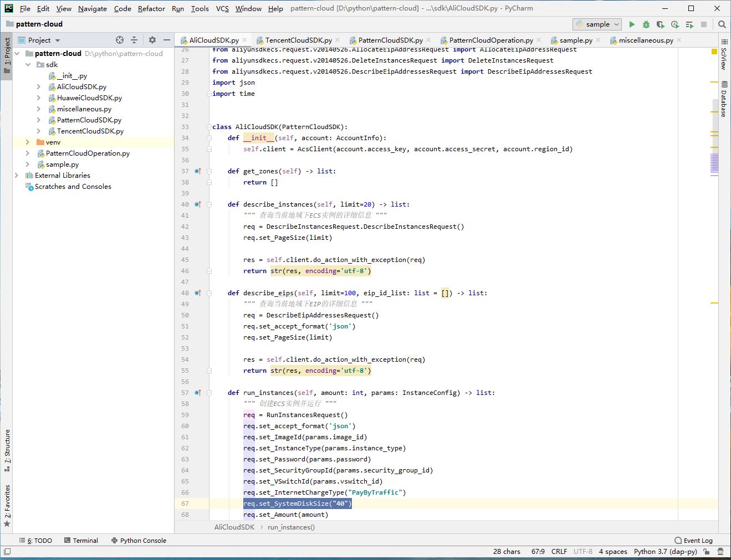Run the sample configuration with green play icon

[x=632, y=24]
